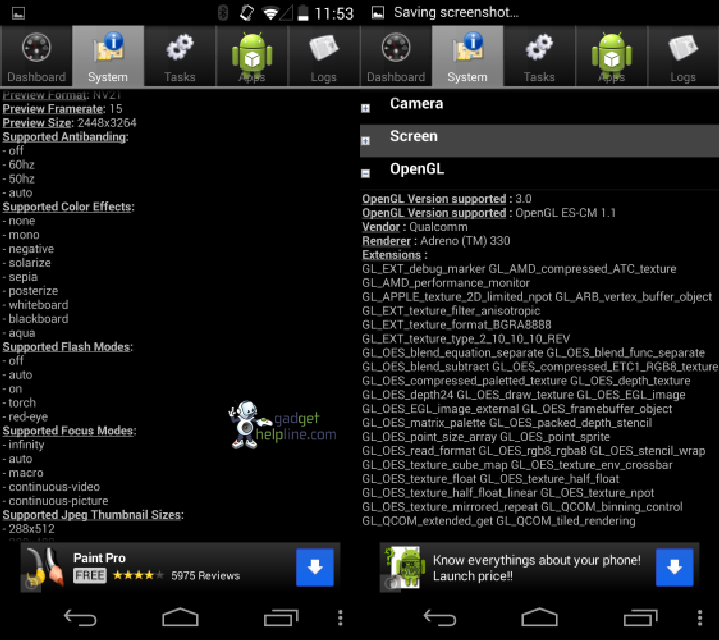Viewport: 719px width, 640px height.
Task: Open the Logs tab in right screenshot
Action: (x=683, y=56)
